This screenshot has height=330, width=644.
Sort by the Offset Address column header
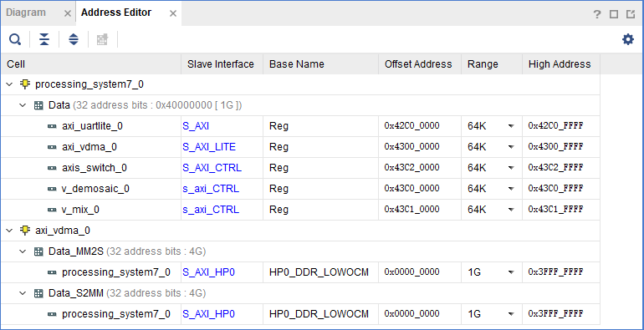click(x=418, y=64)
